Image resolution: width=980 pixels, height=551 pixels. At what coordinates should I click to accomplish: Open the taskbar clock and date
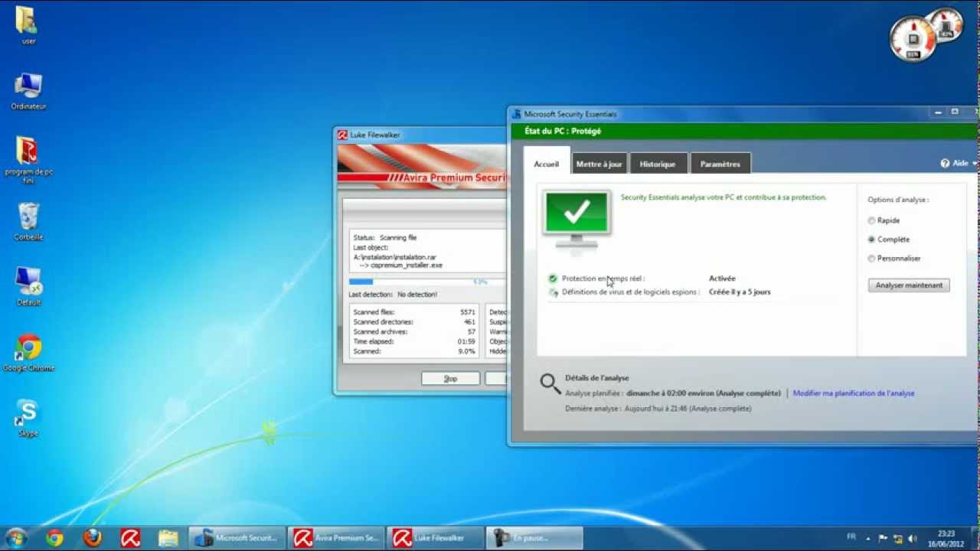click(x=946, y=538)
